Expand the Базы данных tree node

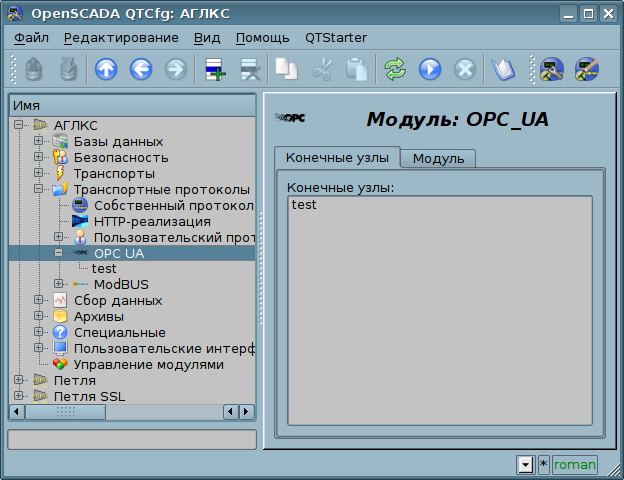click(38, 141)
